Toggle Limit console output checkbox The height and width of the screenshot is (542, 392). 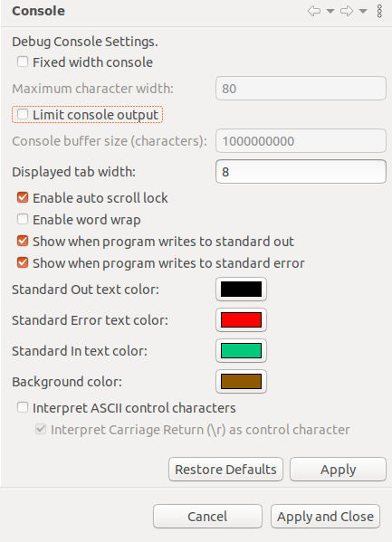click(23, 114)
